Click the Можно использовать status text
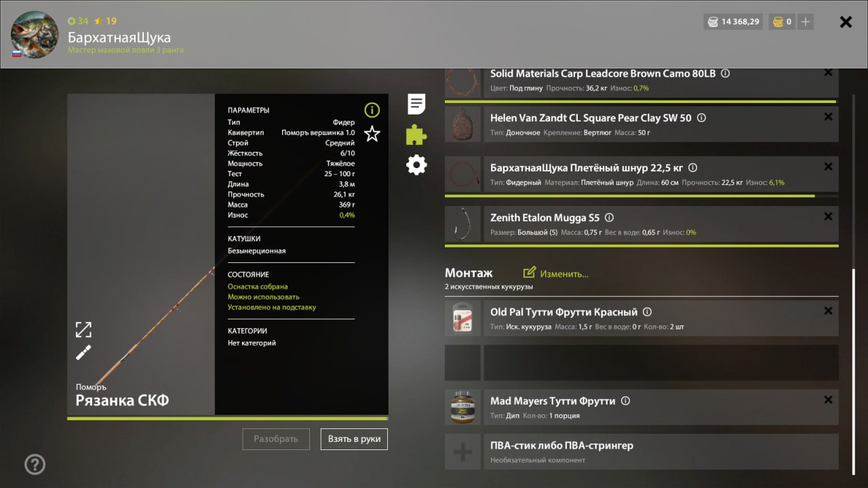 click(x=264, y=297)
